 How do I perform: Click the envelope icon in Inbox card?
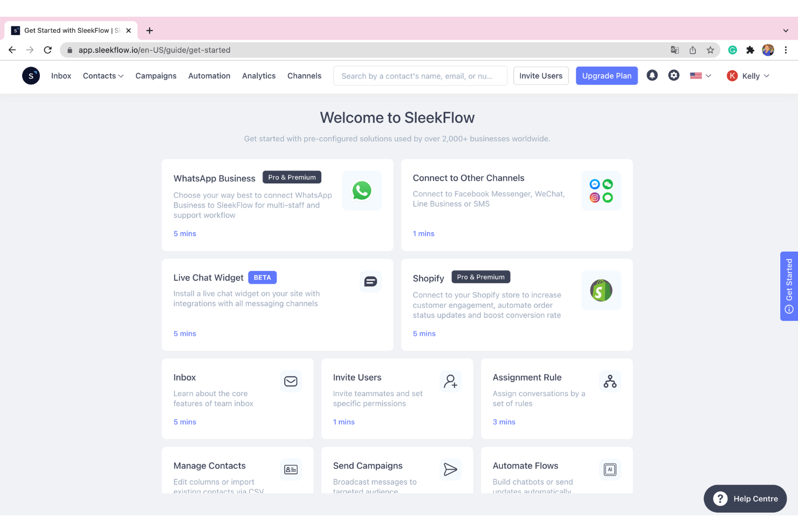point(291,382)
